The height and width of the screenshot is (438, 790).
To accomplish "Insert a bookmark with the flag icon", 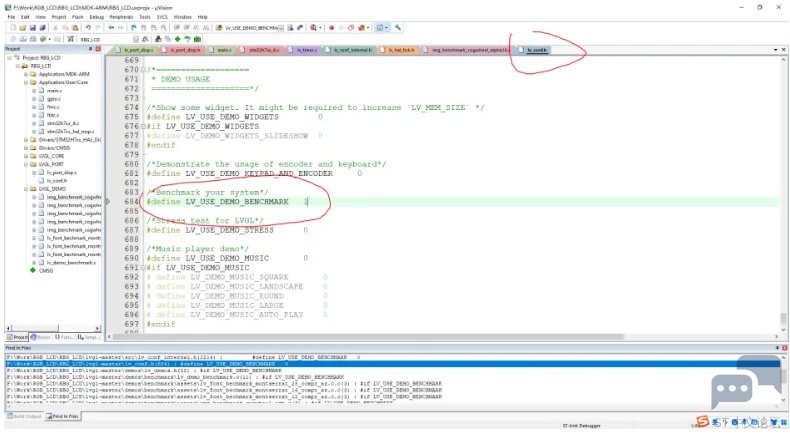I will click(x=134, y=28).
